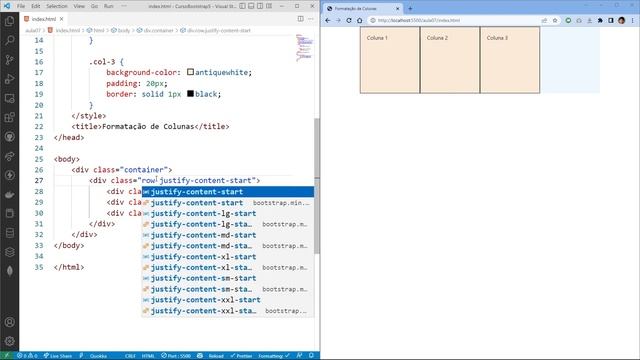
Task: Choose justify-content-xl-start suggestion
Action: [x=228, y=257]
